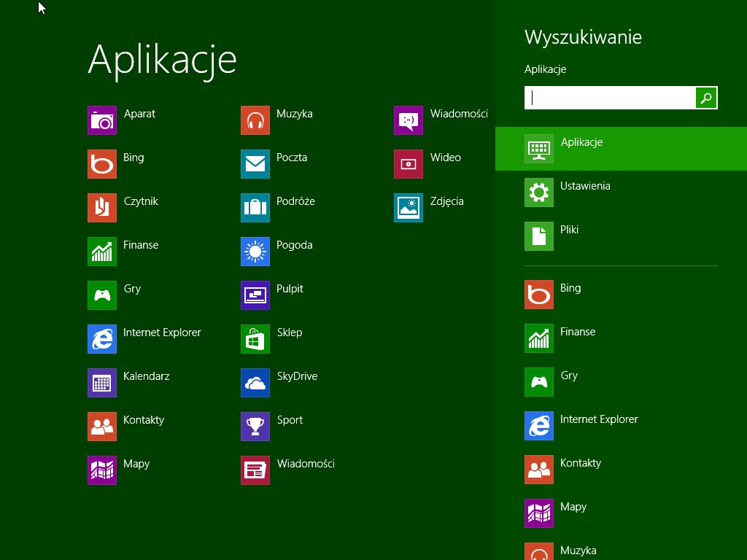Choose Gry in the search pane list
The width and height of the screenshot is (747, 560).
click(622, 382)
